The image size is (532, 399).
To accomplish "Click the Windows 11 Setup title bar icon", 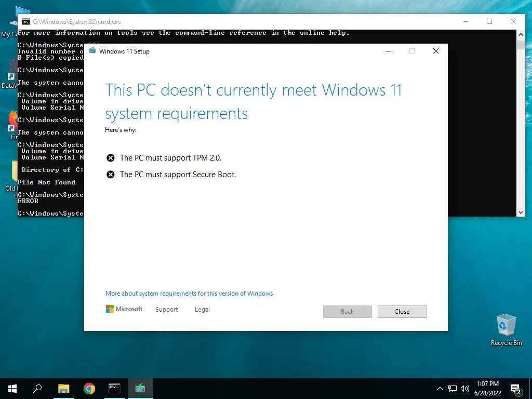I will click(92, 51).
